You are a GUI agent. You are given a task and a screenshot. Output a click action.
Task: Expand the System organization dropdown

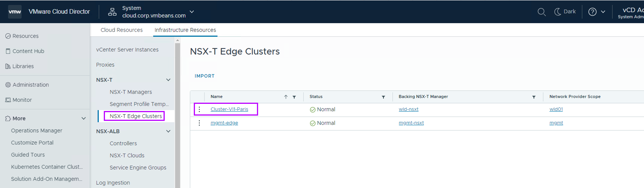(192, 12)
